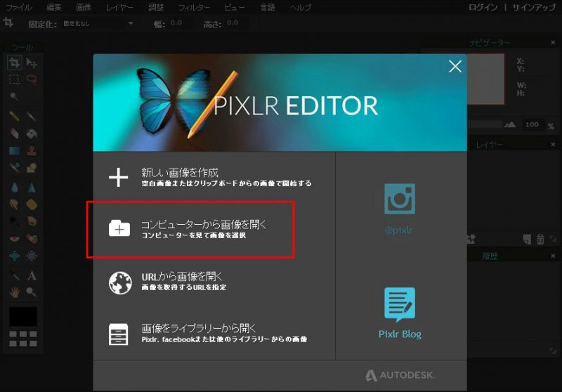Select the Spot Heal bandage tool
Screen dimensions: 562x392
coord(32,238)
